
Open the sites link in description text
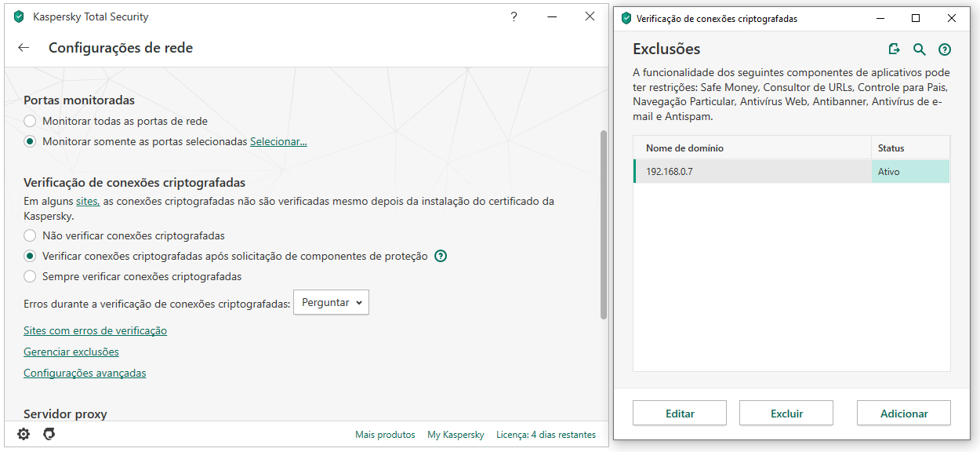point(87,202)
